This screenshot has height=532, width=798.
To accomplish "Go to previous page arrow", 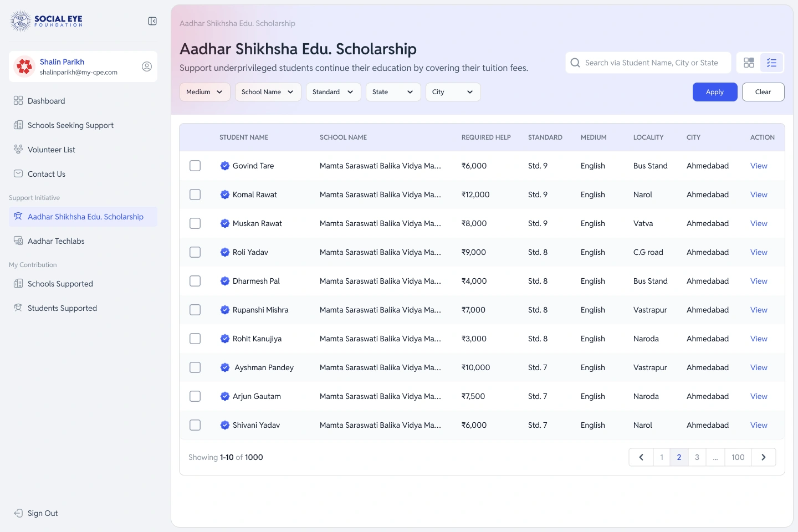I will [641, 457].
